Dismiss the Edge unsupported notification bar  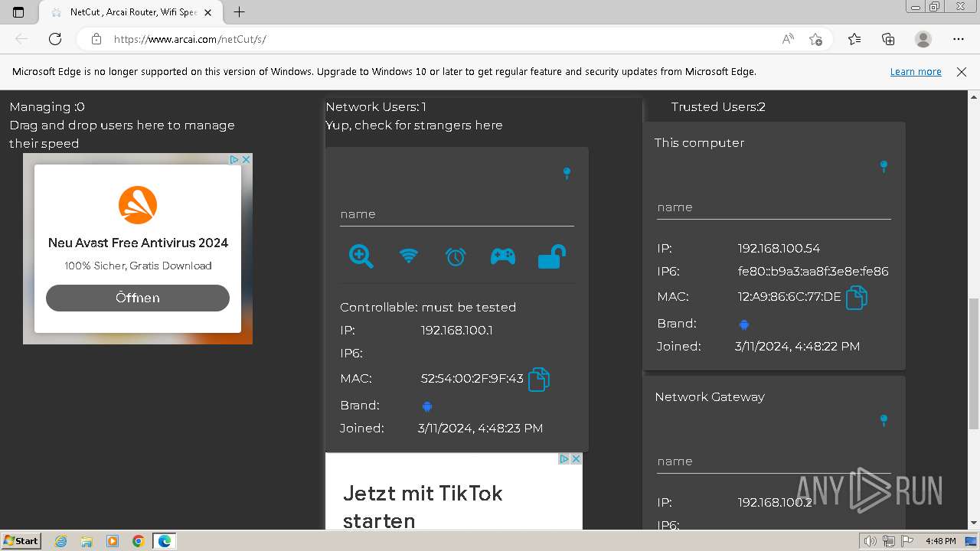962,72
